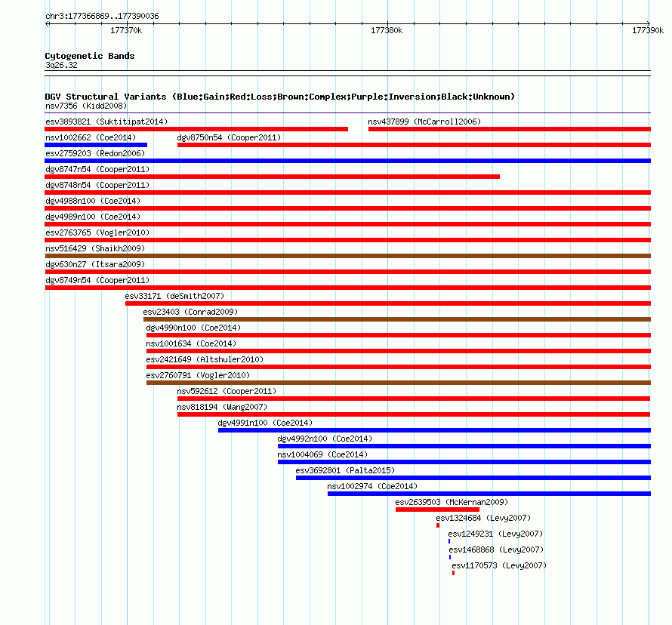Select the dgv4989n100 (Coe2014) label
This screenshot has height=625, width=672.
coord(93,217)
